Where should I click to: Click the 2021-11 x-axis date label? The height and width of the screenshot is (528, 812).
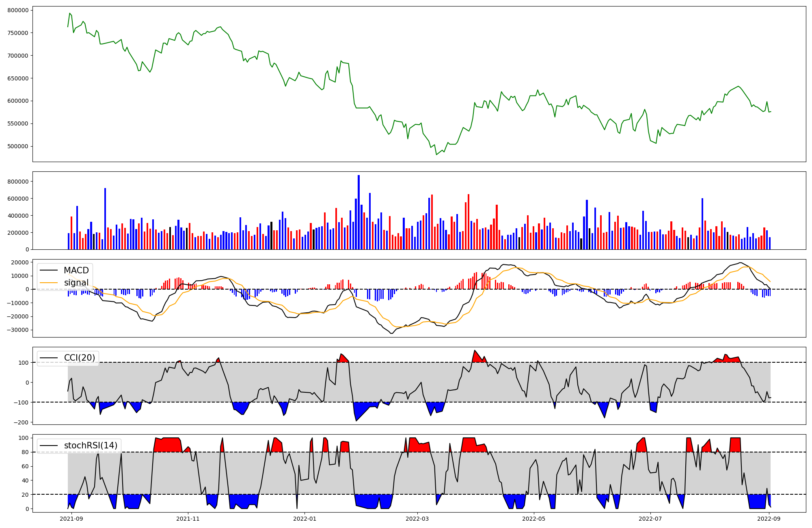click(188, 519)
